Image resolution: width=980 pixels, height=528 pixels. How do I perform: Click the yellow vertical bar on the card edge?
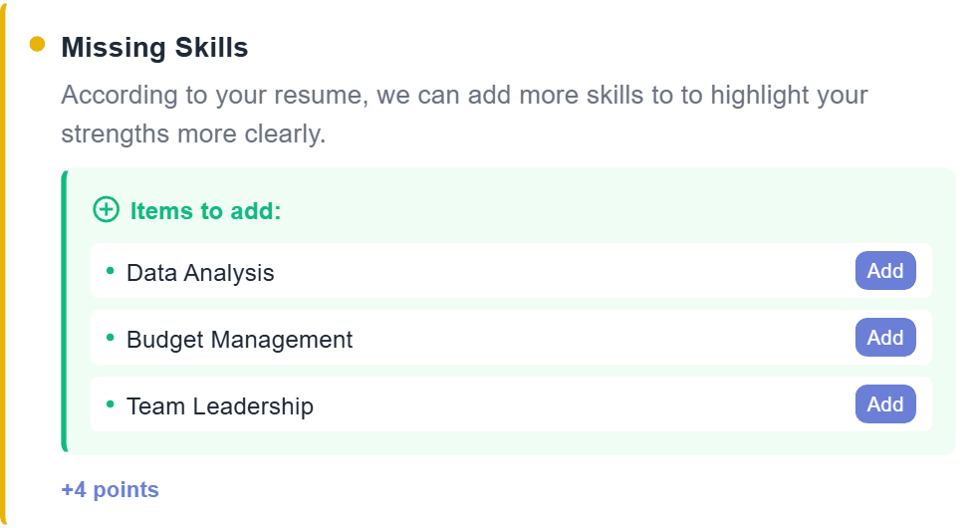coord(3,264)
